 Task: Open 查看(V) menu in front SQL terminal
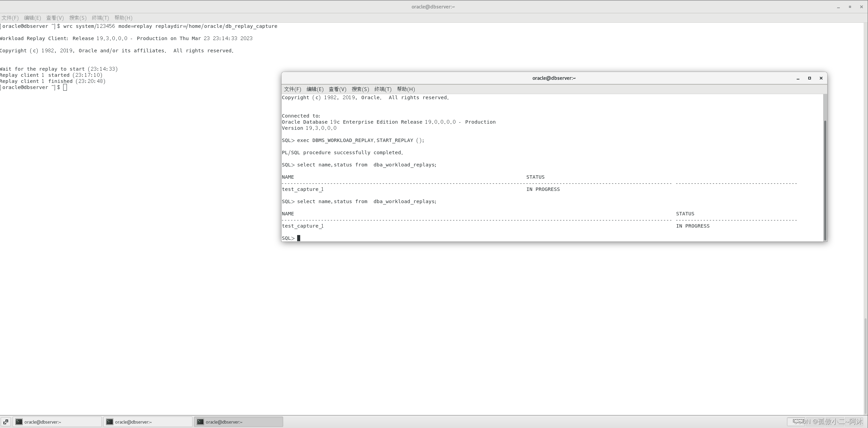(x=338, y=89)
